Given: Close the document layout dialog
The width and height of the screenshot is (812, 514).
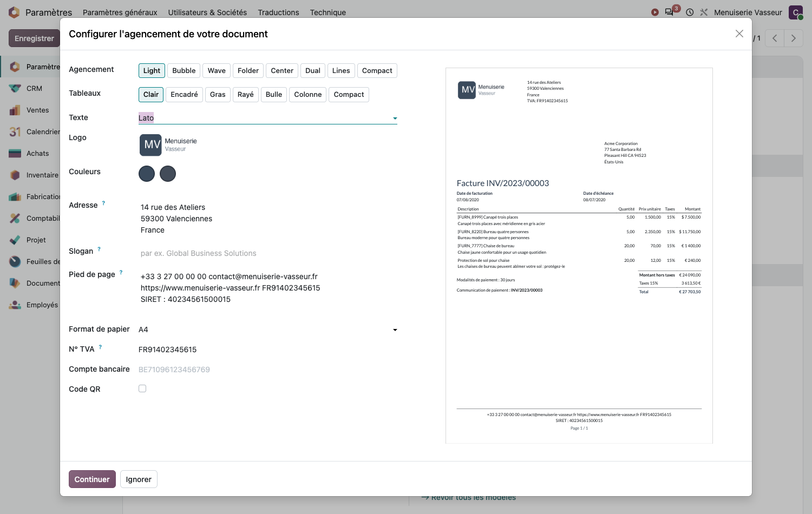Looking at the screenshot, I should tap(739, 34).
